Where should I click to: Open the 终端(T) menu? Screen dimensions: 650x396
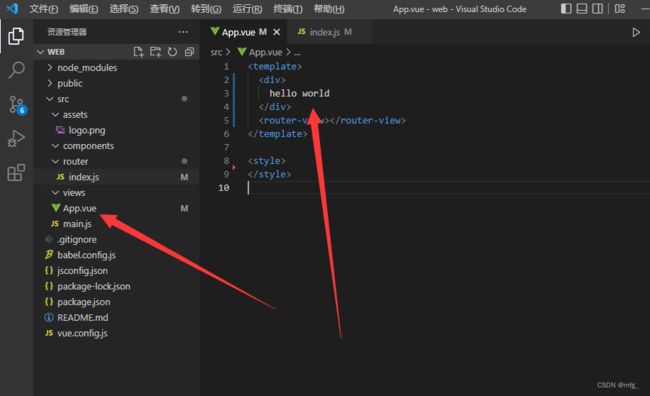288,9
